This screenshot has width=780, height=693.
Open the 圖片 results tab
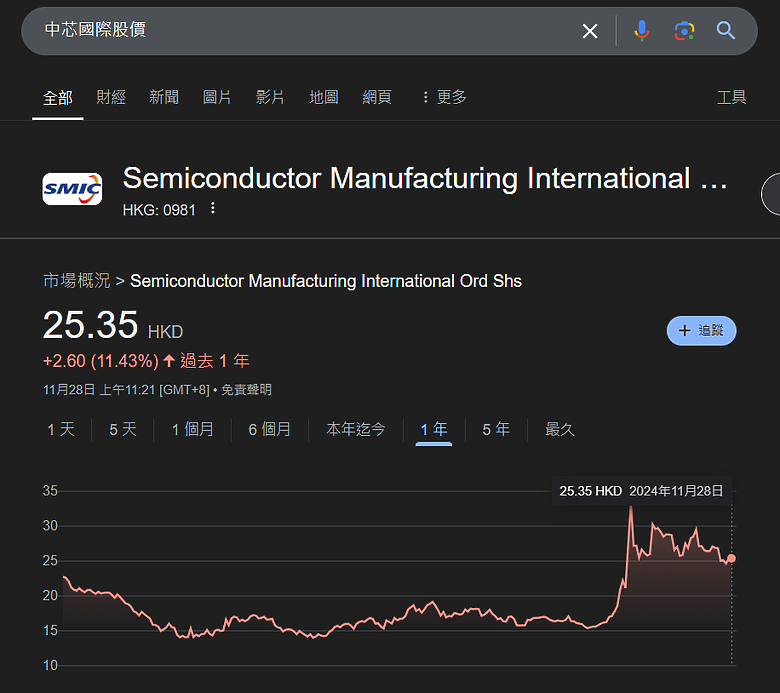[x=217, y=97]
